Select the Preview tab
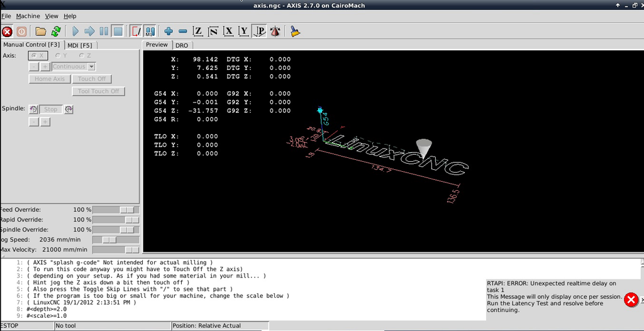Image resolution: width=644 pixels, height=331 pixels. point(157,45)
